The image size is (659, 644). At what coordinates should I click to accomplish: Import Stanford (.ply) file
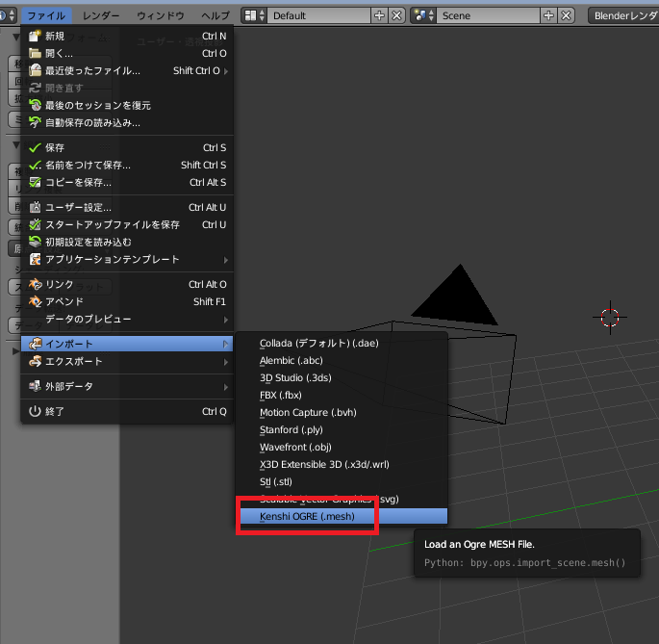click(342, 430)
